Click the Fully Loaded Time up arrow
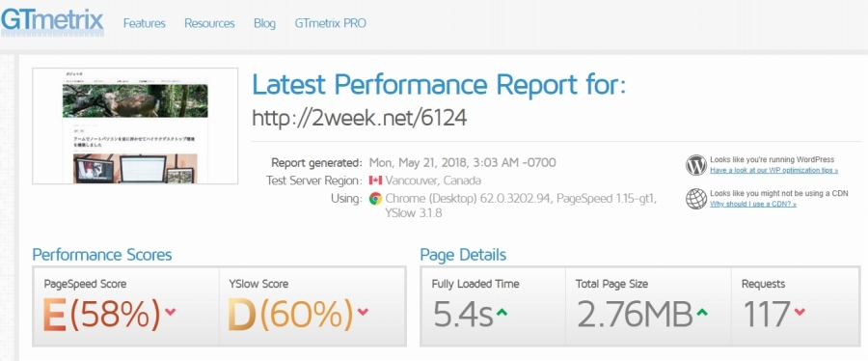Viewport: 868px width, 361px height. (502, 313)
